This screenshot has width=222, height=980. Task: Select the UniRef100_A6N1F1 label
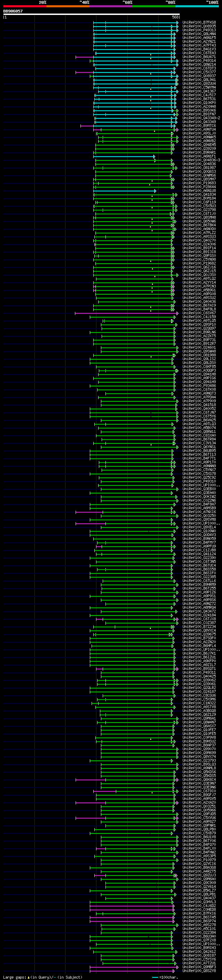point(199,156)
